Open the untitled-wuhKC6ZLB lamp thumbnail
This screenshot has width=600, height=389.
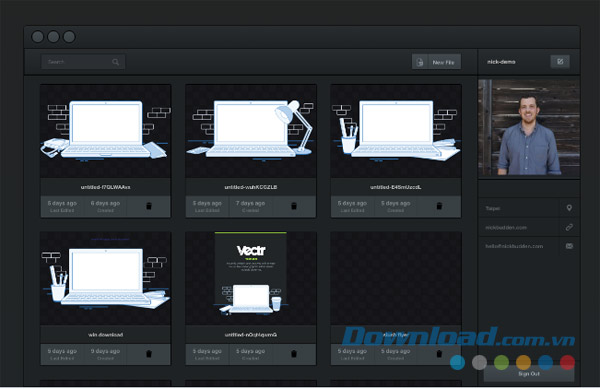point(251,131)
